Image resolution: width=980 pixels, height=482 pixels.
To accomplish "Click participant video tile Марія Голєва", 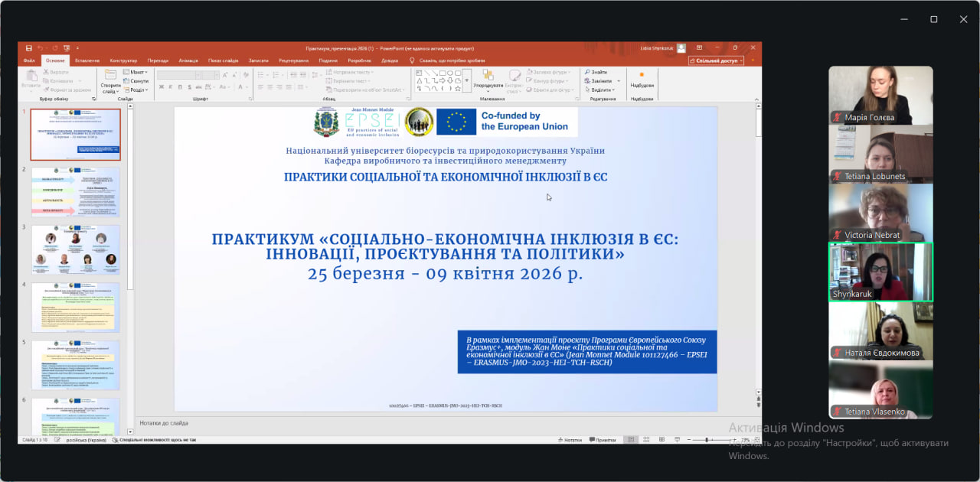I will (x=880, y=95).
